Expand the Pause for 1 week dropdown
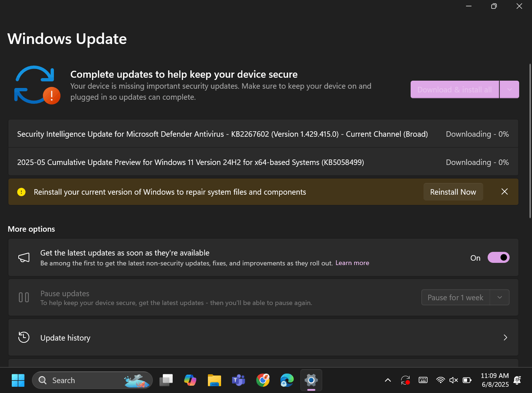 499,297
